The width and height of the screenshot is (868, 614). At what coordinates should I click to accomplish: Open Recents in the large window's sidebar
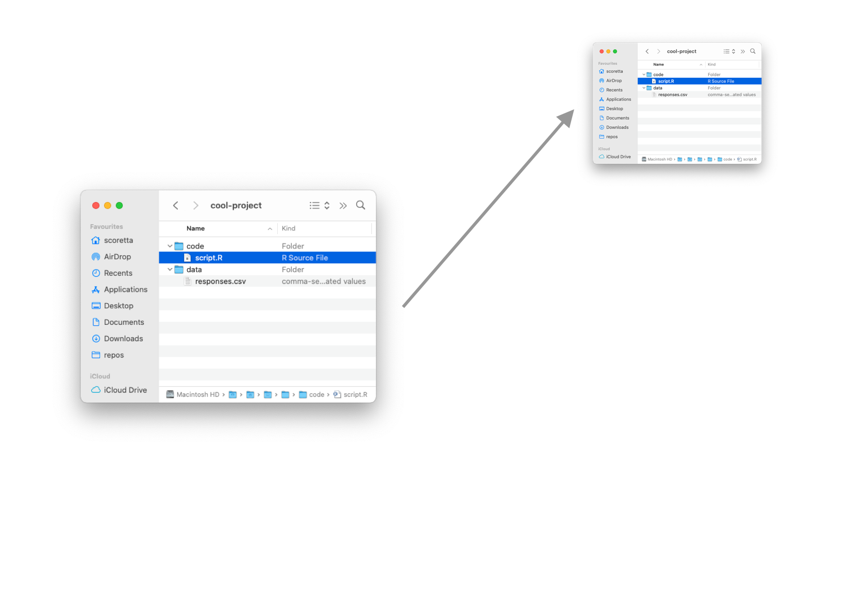point(118,273)
